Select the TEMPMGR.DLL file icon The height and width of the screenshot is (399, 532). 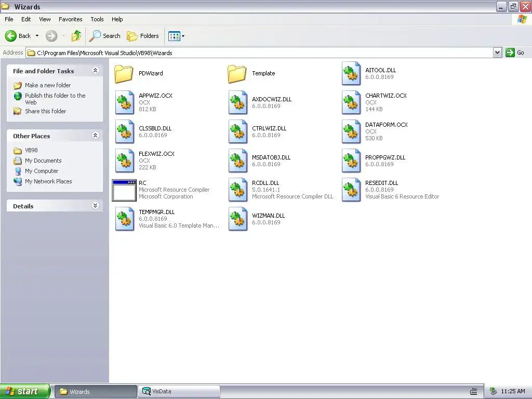coord(125,219)
